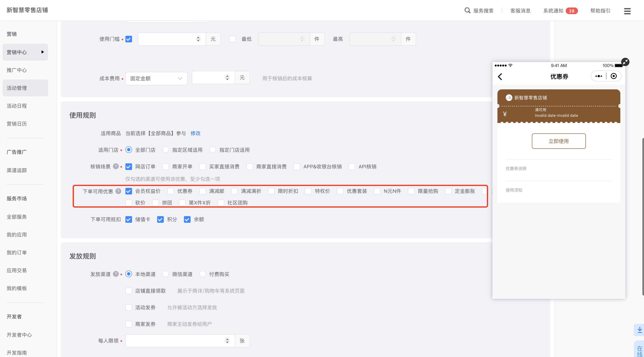This screenshot has width=644, height=357.
Task: Open 客服消息 in top bar
Action: (520, 11)
